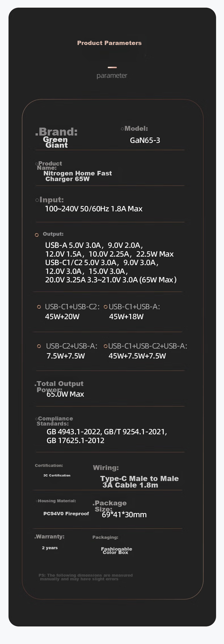Click the circle marker beside USB-C2+USB-A
This screenshot has width=224, height=644.
pyautogui.click(x=39, y=346)
